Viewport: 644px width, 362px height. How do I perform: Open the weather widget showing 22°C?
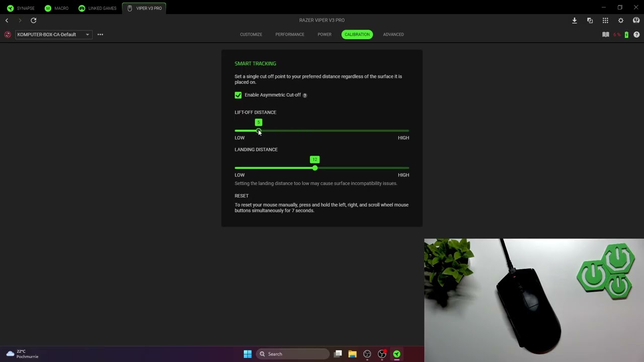pos(22,354)
